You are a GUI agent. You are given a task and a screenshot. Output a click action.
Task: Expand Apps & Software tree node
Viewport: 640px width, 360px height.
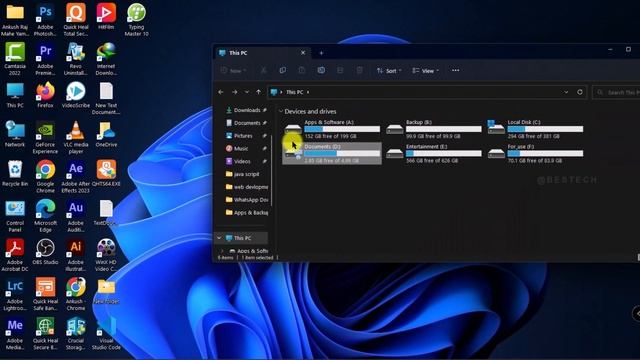tap(222, 251)
